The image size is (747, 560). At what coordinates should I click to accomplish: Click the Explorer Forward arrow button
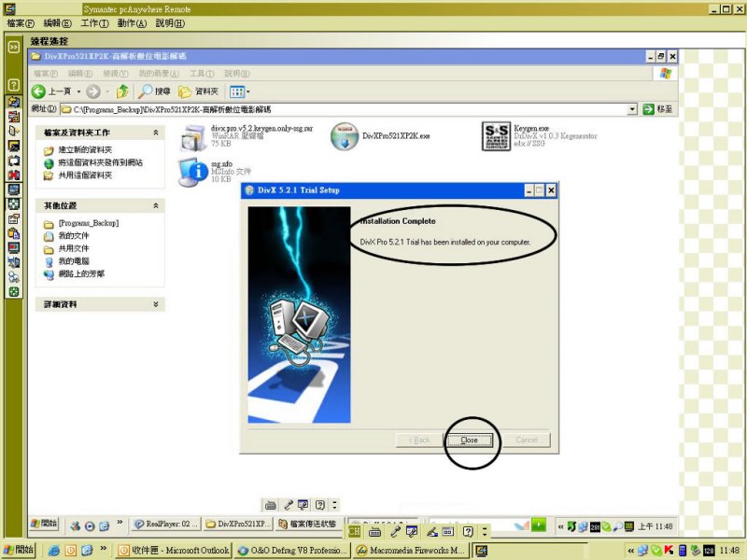click(93, 91)
